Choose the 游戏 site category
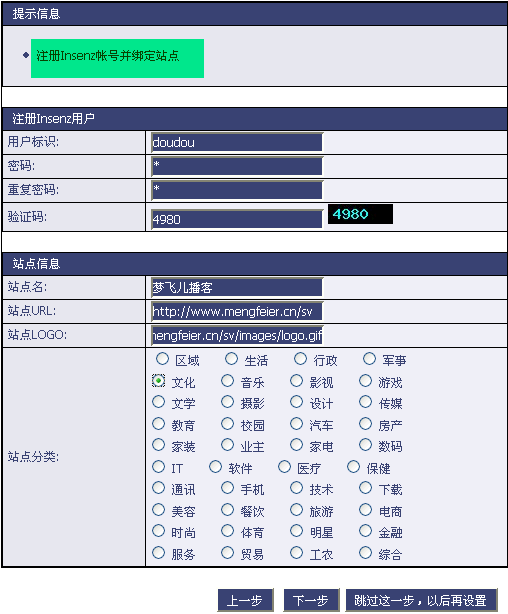The height and width of the screenshot is (614, 508). [365, 381]
